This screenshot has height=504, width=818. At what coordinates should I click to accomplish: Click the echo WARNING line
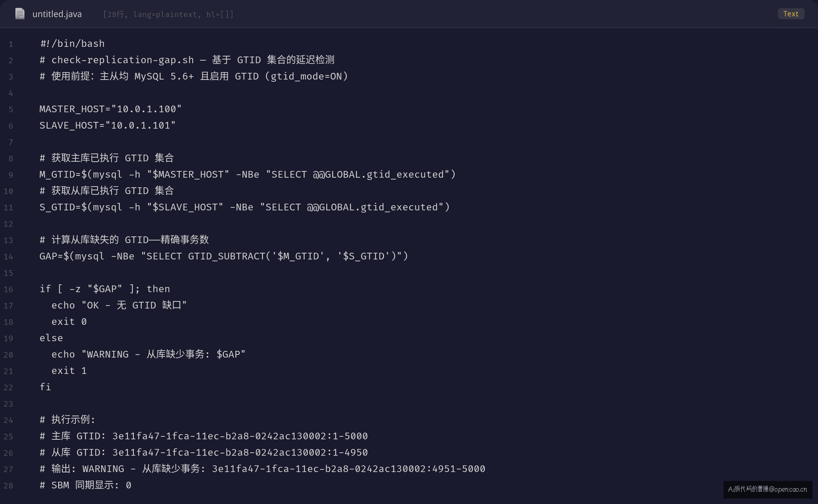[x=148, y=355]
